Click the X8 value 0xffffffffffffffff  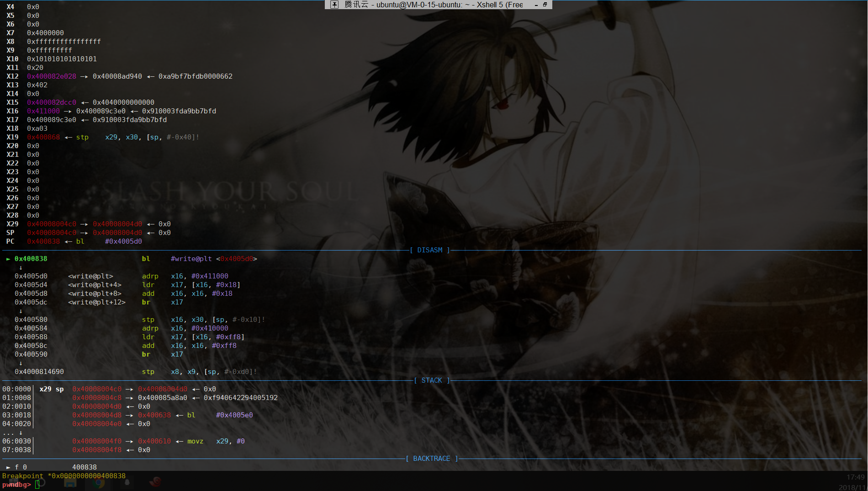[64, 42]
